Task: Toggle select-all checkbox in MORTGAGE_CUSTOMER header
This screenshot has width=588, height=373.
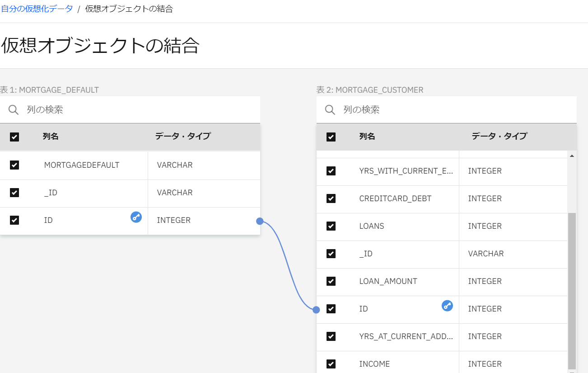Action: click(x=331, y=137)
